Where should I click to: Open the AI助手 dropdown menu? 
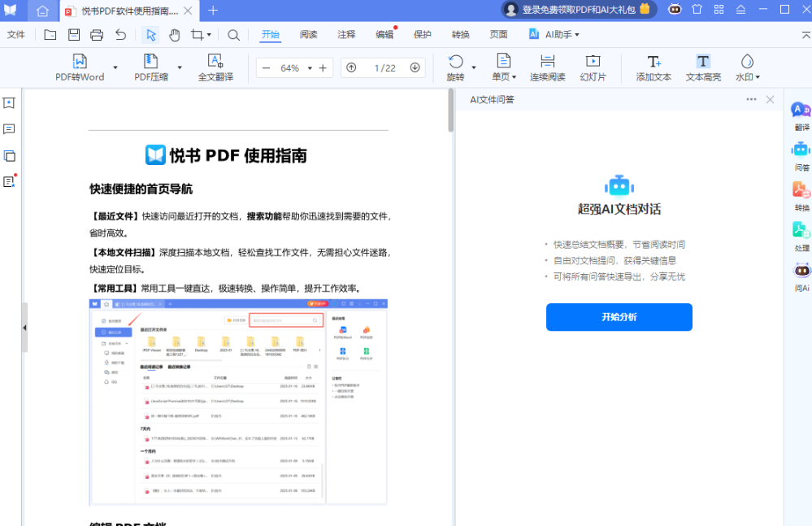click(554, 35)
